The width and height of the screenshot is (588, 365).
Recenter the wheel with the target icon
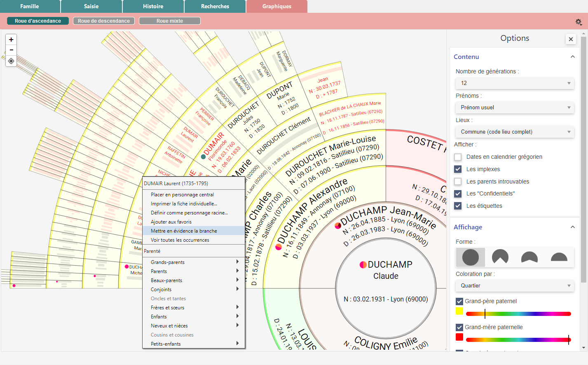[11, 61]
